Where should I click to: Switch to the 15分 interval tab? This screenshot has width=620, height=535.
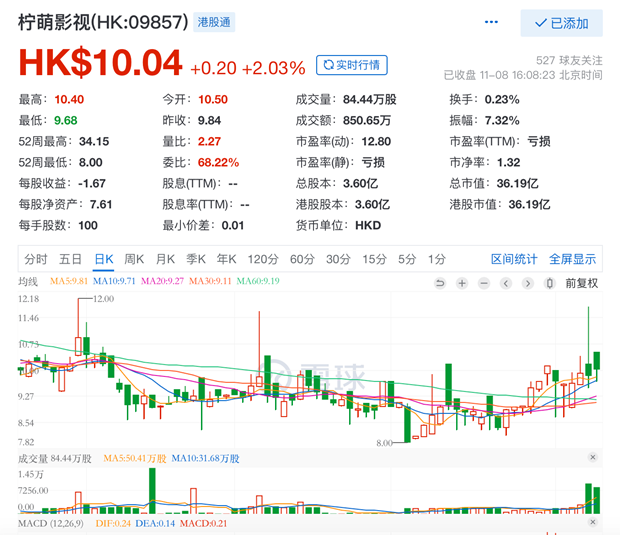(374, 259)
